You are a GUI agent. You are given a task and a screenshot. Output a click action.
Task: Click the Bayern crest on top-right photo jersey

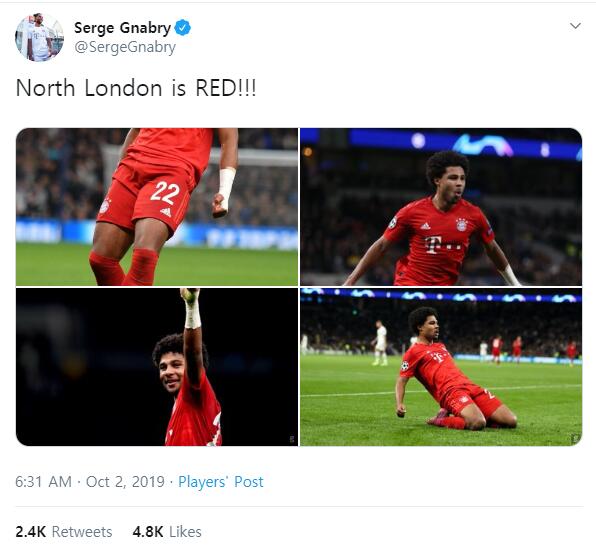point(461,225)
